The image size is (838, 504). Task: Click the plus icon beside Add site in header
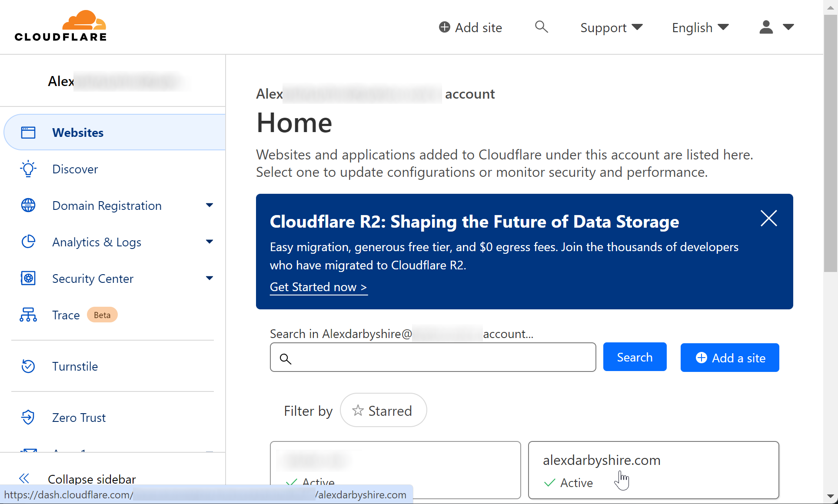[x=444, y=27]
